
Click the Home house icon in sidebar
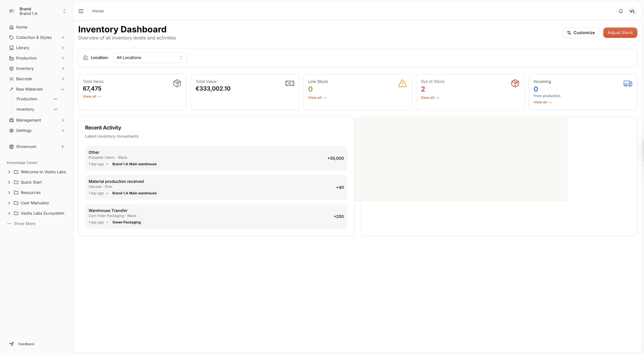11,27
